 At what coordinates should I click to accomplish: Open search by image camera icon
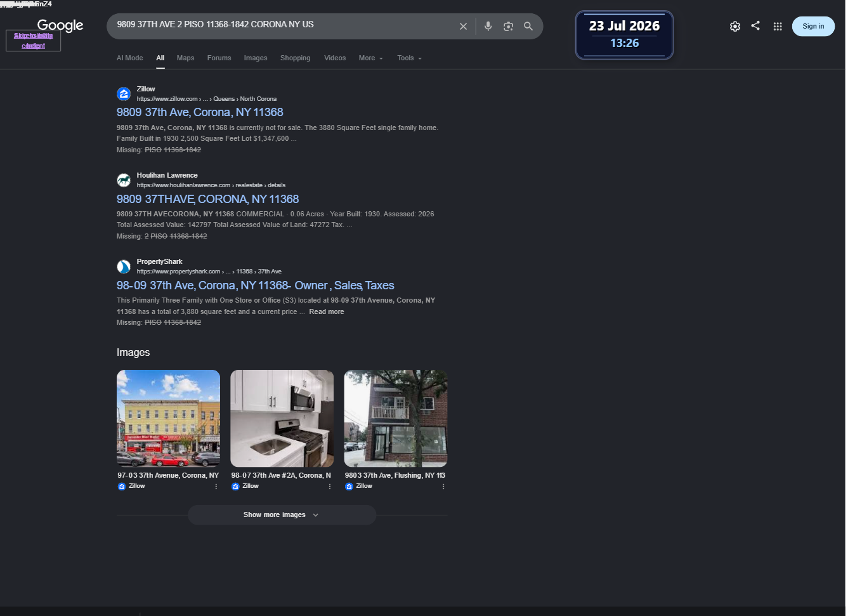pos(508,27)
